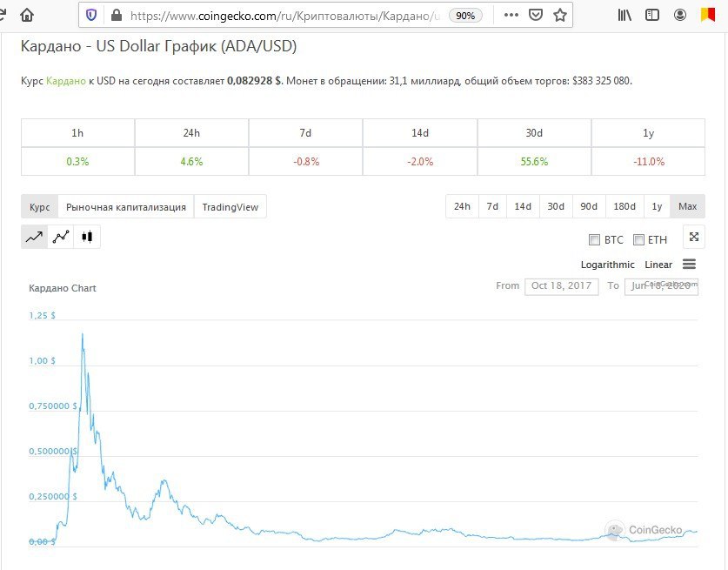The width and height of the screenshot is (728, 570).
Task: Select the Курс tab
Action: (39, 207)
